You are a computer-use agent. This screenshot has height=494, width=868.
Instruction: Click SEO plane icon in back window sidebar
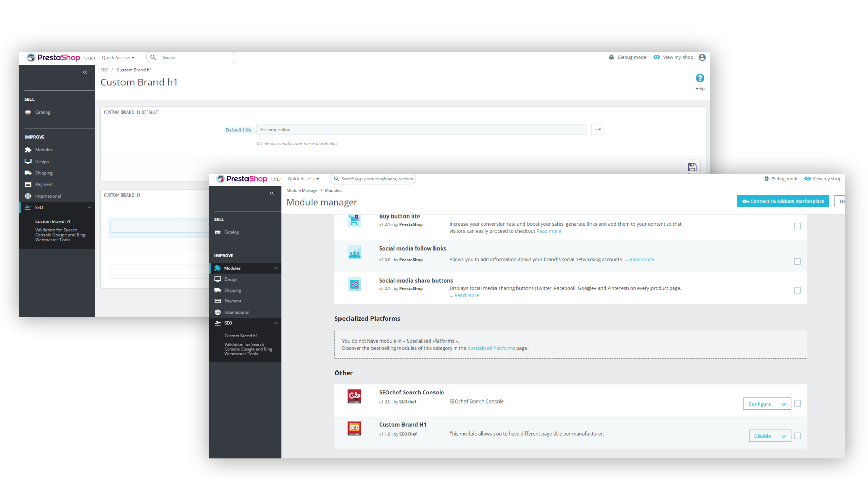[28, 207]
